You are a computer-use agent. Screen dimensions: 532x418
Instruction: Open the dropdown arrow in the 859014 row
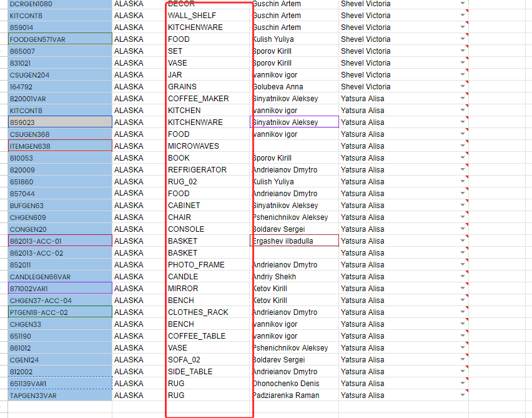tap(463, 27)
